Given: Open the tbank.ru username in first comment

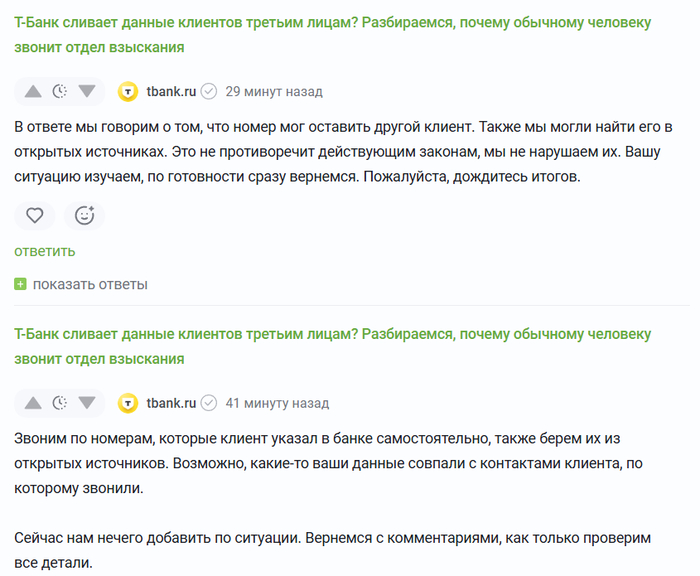Looking at the screenshot, I should tap(171, 92).
